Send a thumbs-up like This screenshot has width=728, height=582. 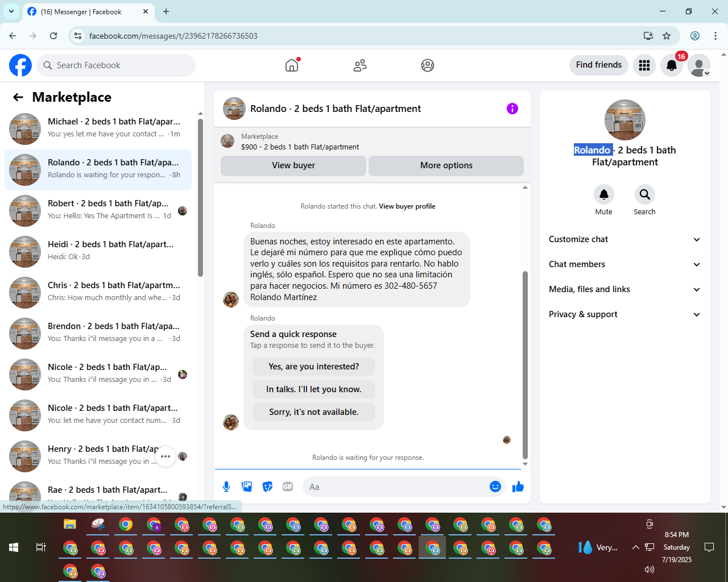click(518, 487)
